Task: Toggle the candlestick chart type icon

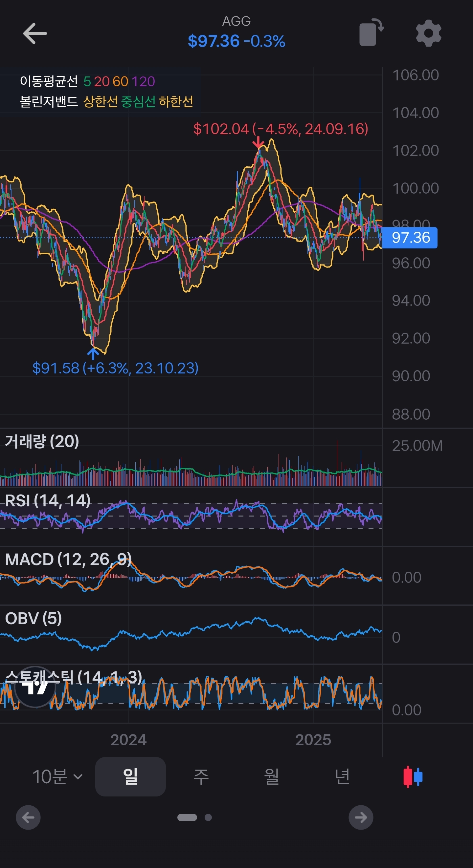Action: 413,777
